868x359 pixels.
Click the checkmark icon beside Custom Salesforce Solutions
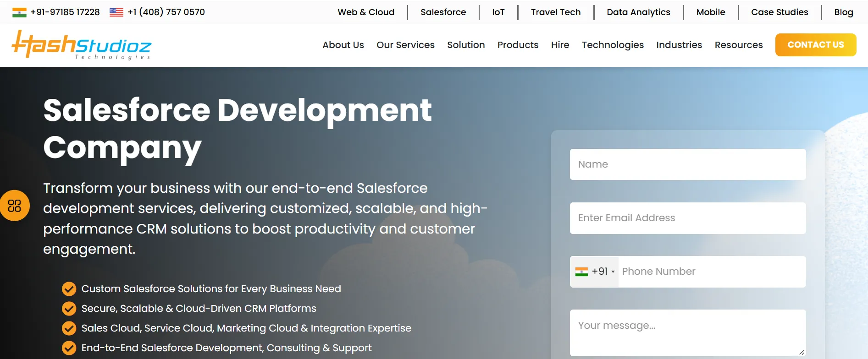click(69, 289)
